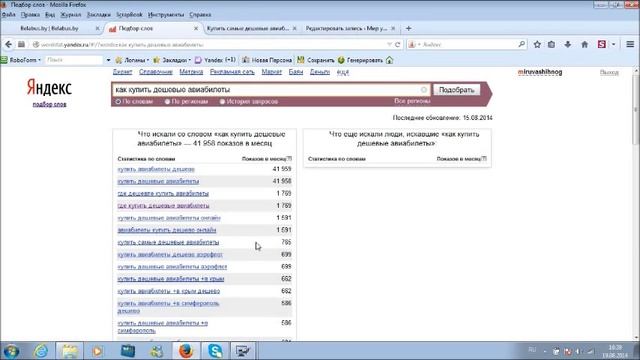640x360 pixels.
Task: Switch to the Belabus.by tab
Action: [x=49, y=29]
